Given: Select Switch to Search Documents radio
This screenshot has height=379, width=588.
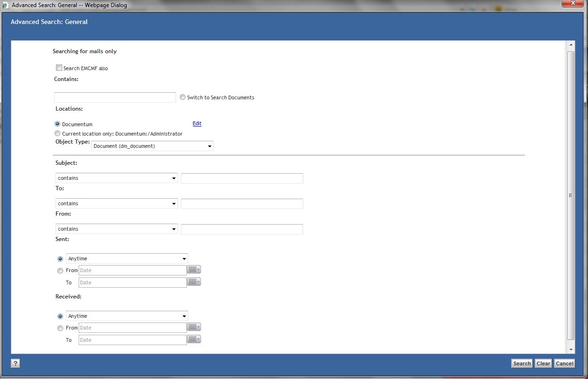Looking at the screenshot, I should tap(183, 97).
